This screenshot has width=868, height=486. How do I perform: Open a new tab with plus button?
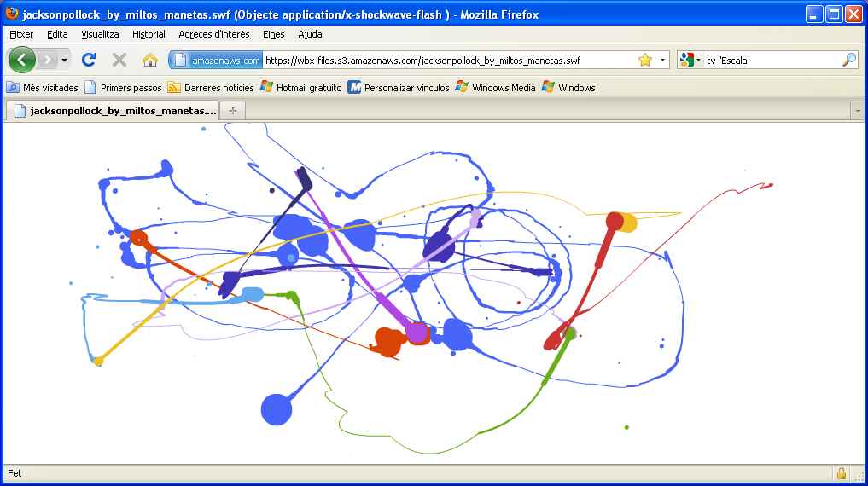tap(232, 111)
